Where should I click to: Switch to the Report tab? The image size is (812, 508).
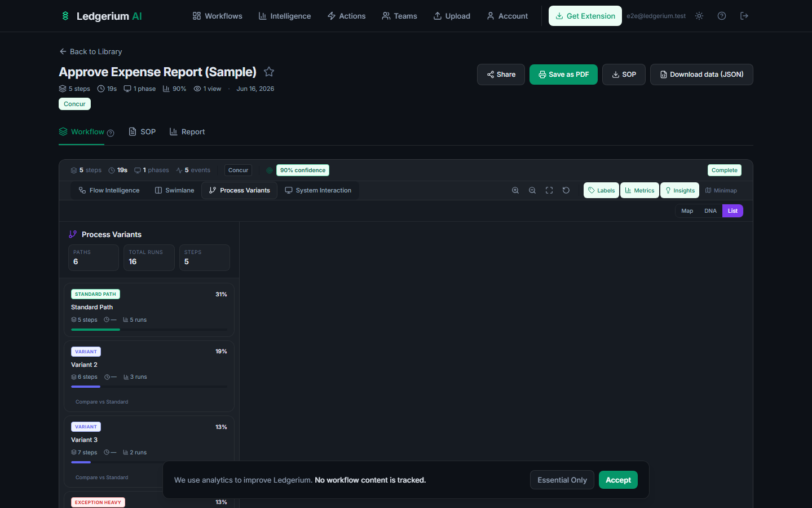pyautogui.click(x=187, y=132)
